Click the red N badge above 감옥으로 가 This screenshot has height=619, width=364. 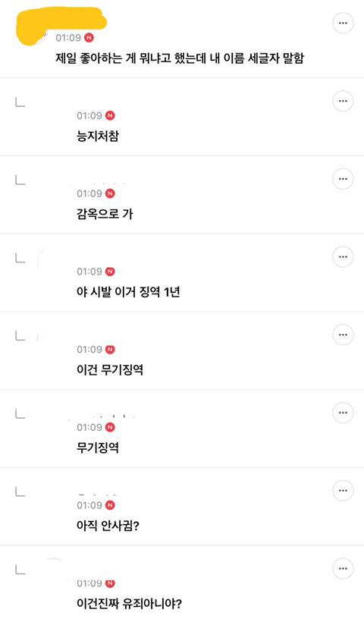tap(110, 193)
